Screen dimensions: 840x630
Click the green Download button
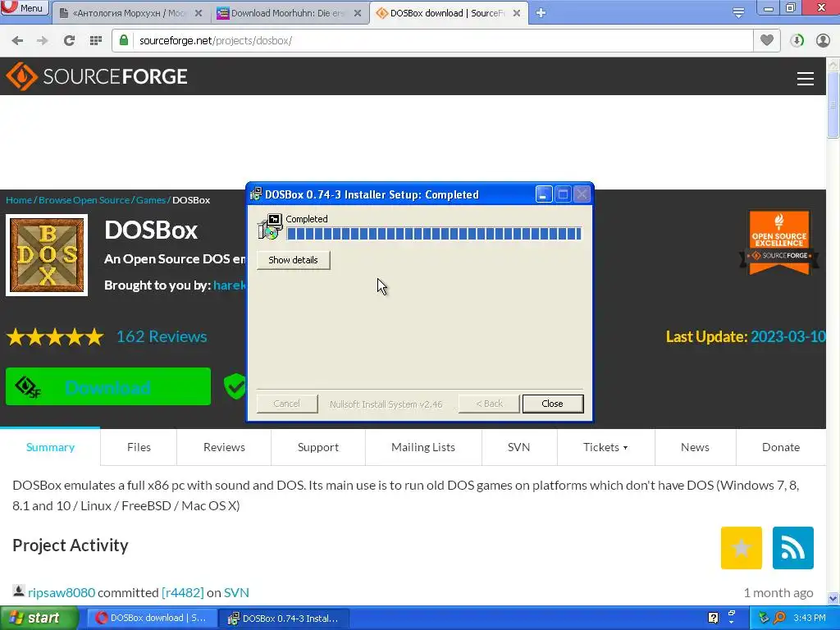tap(108, 386)
